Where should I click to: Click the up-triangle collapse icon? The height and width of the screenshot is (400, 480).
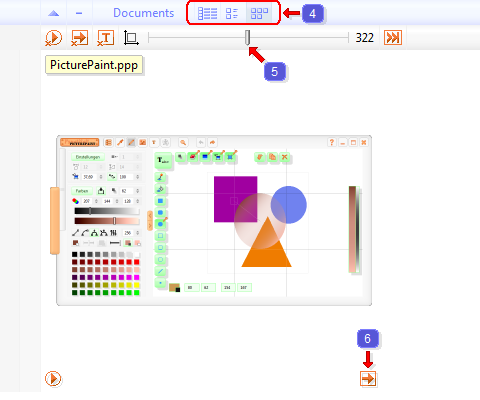pyautogui.click(x=54, y=13)
